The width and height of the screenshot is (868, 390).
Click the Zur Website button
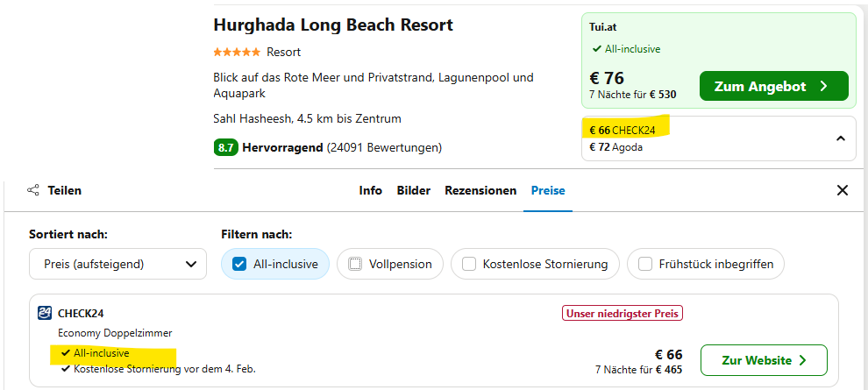click(764, 360)
